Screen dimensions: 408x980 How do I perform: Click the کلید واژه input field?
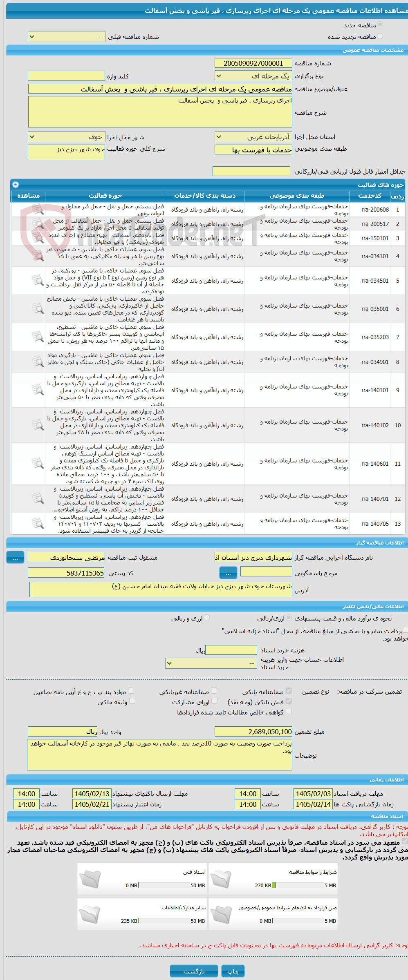[x=66, y=76]
